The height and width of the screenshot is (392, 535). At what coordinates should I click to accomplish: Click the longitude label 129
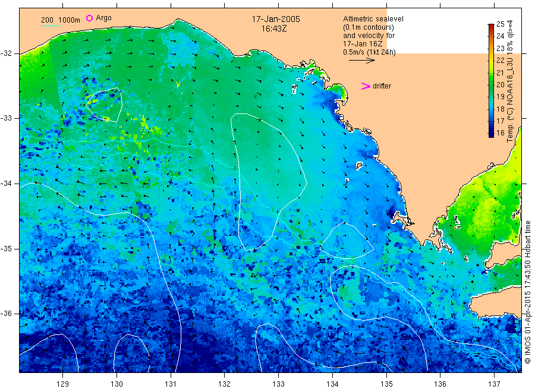(x=63, y=384)
